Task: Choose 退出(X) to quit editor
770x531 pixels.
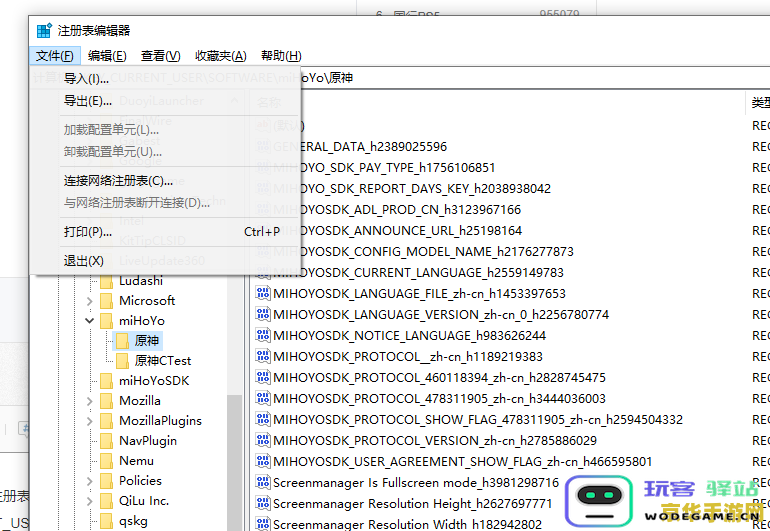Action: (x=165, y=261)
